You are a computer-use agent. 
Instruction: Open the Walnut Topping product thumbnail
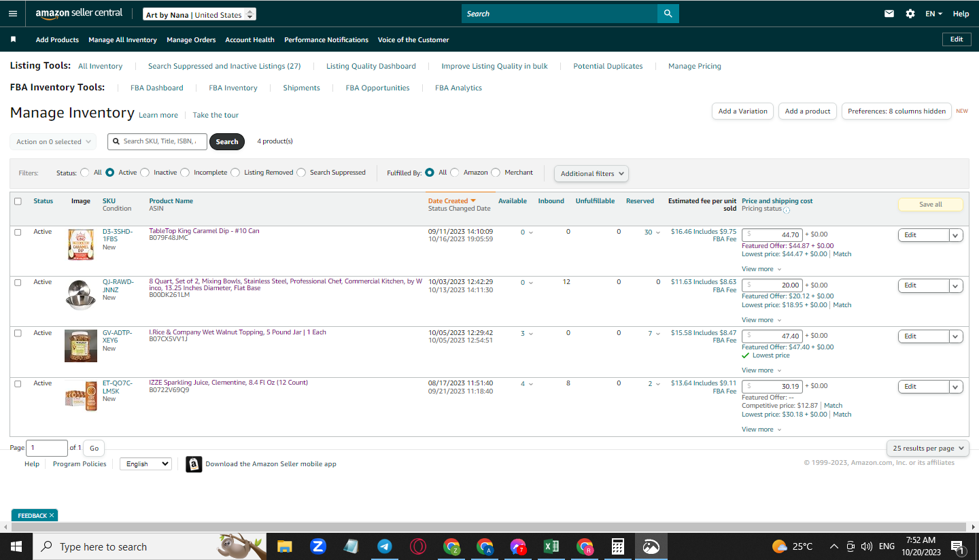pos(81,346)
